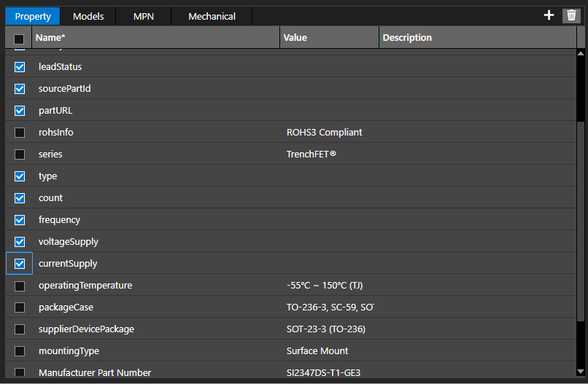Edit the packageCase value field
The image size is (588, 384).
coord(330,307)
